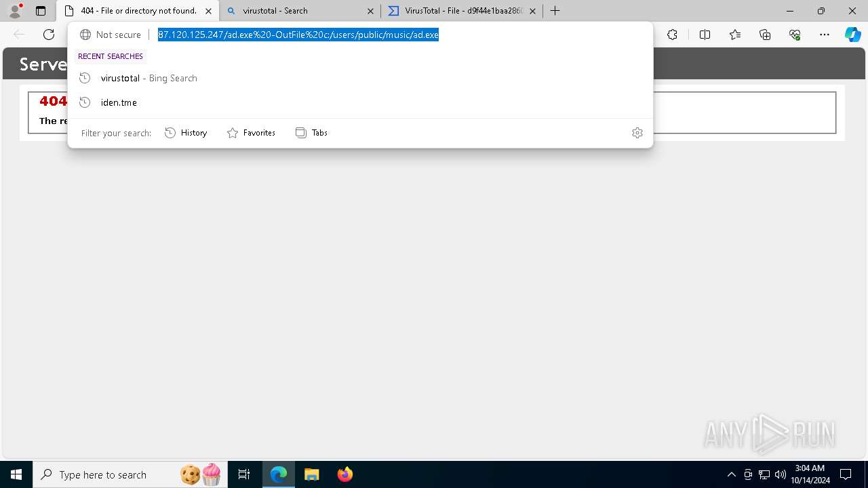Screen dimensions: 868x488
Task: Open the Favorites star list
Action: click(x=735, y=35)
